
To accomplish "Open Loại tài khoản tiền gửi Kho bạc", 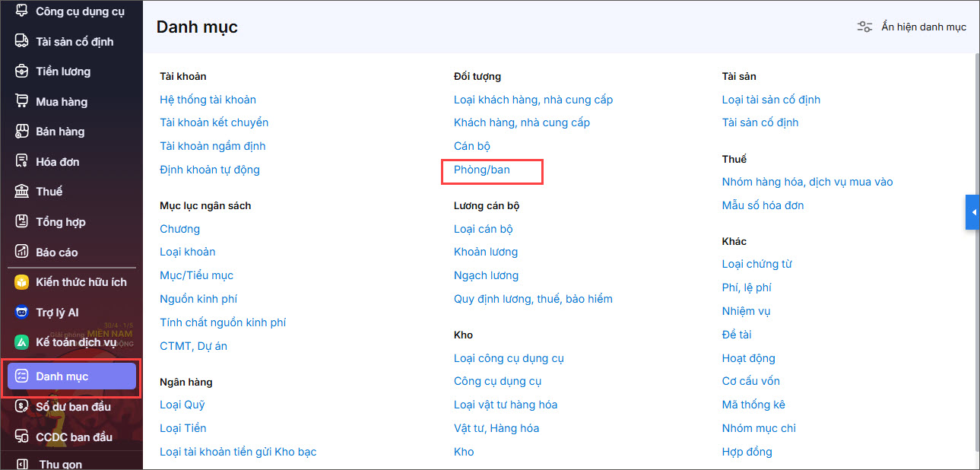I will [238, 452].
